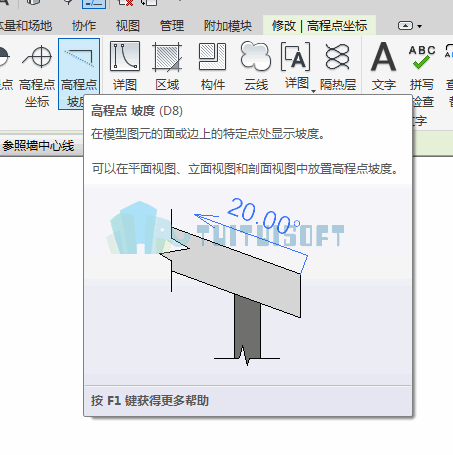
Task: Open the 附加模块 ribbon tab
Action: 228,26
